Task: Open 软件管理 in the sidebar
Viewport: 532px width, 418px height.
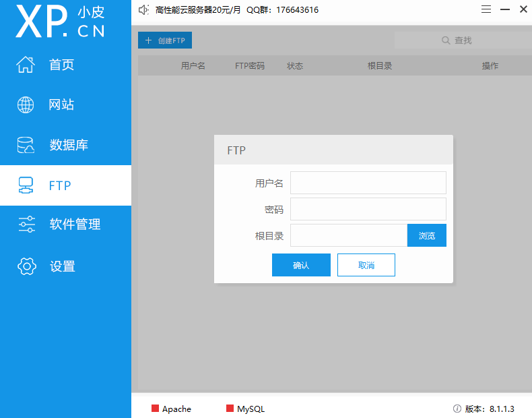Action: click(75, 225)
